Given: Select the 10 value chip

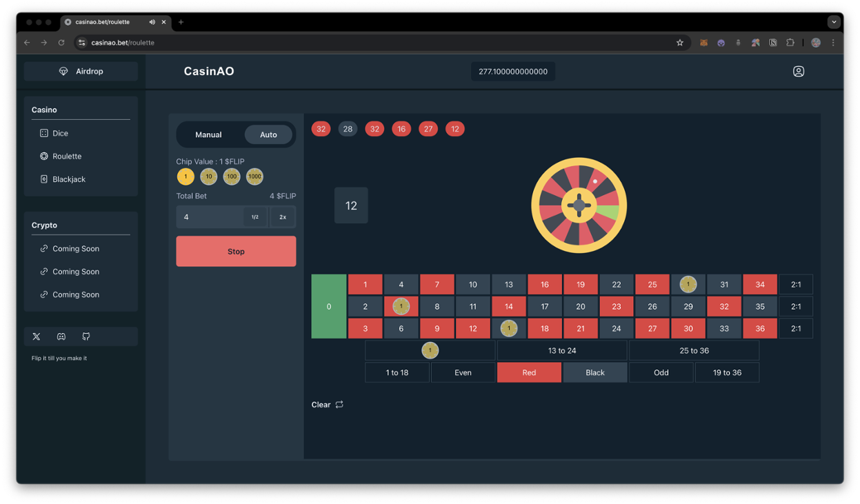Looking at the screenshot, I should 208,177.
